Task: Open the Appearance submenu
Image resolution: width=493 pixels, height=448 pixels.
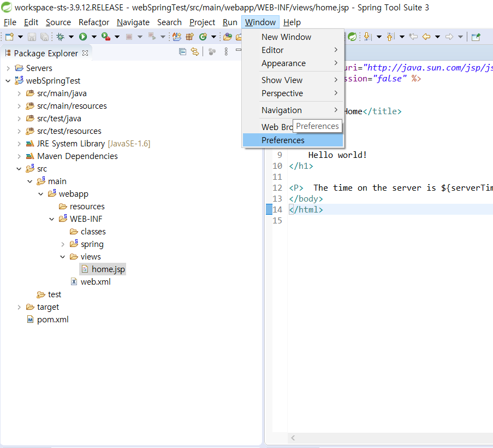Action: pyautogui.click(x=293, y=63)
